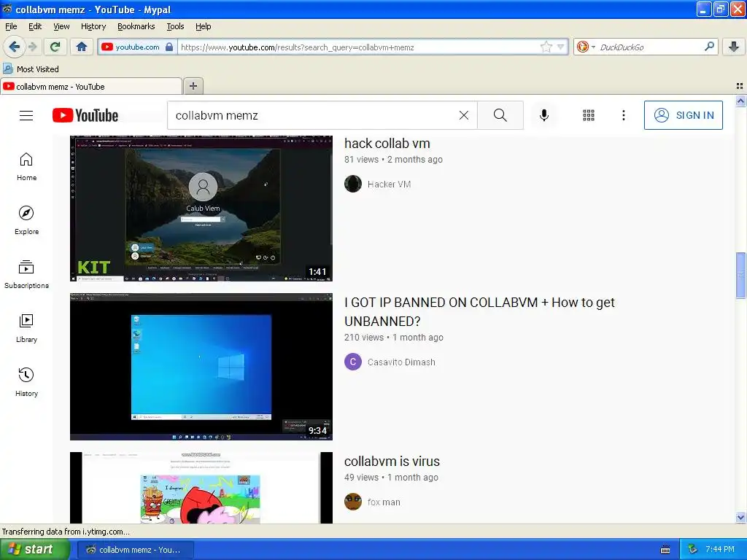Open the collabvm is virus thumbnail

pos(201,488)
